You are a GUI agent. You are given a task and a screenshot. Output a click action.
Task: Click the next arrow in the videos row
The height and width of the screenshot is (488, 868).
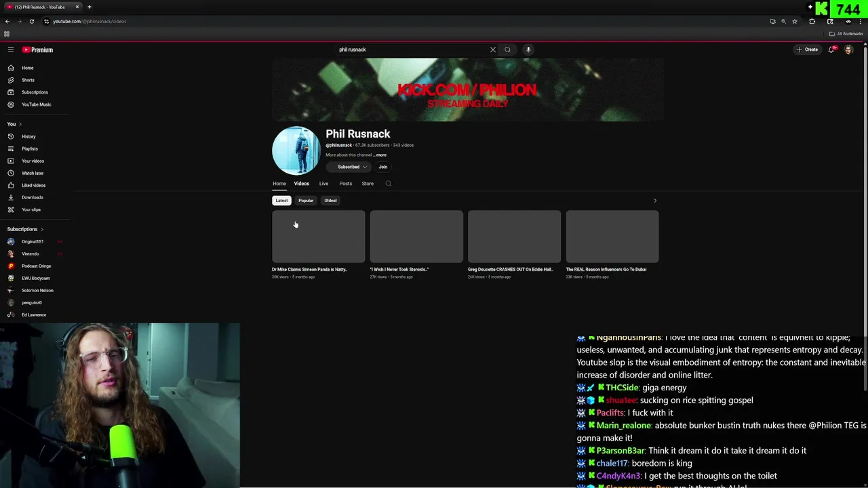(x=655, y=201)
